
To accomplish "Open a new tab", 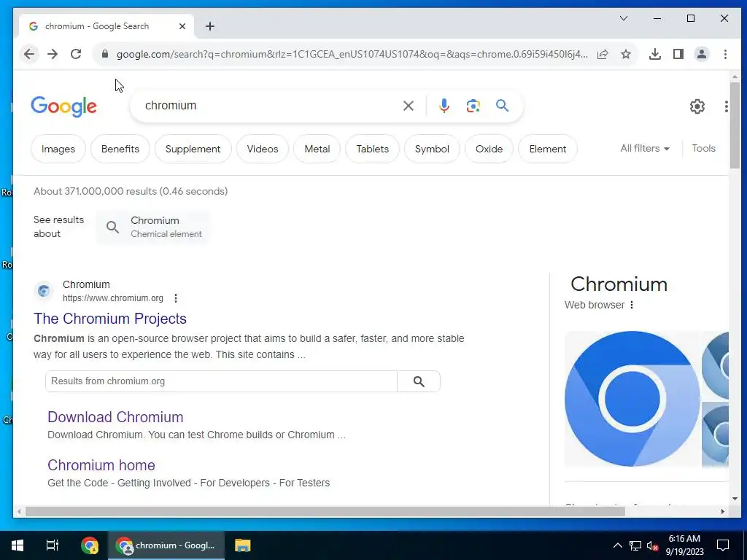I will coord(210,26).
